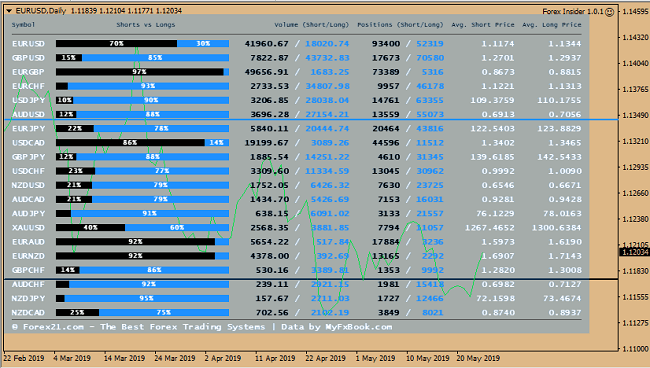Select the AUDCHF symbol label

pyautogui.click(x=28, y=284)
